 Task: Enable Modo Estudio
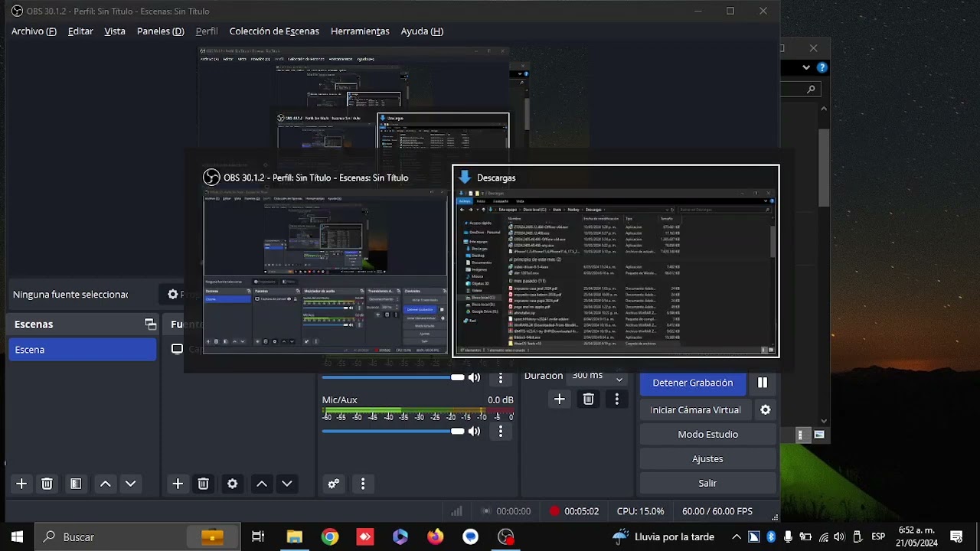707,434
